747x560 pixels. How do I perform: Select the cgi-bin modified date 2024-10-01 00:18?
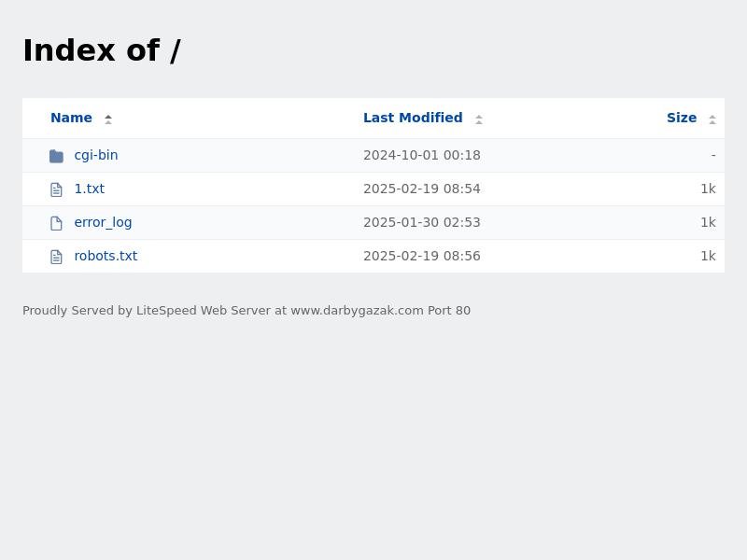coord(422,155)
